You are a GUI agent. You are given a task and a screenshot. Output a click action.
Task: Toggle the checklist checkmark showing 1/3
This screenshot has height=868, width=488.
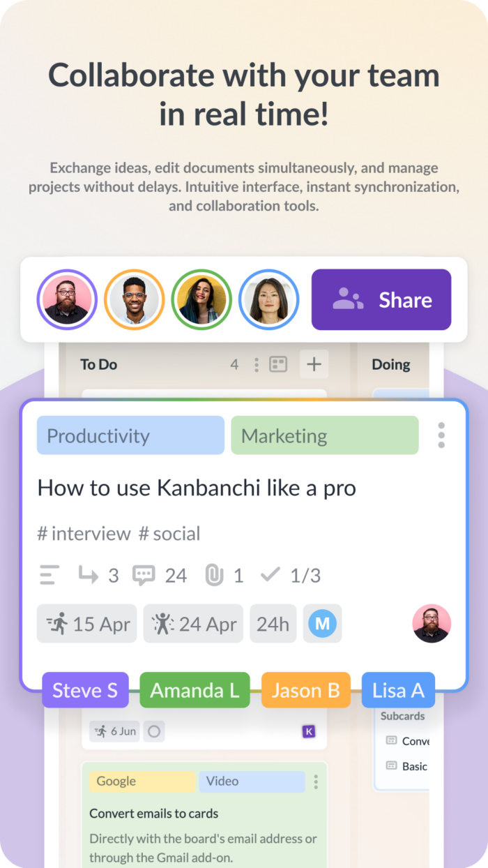pyautogui.click(x=270, y=575)
